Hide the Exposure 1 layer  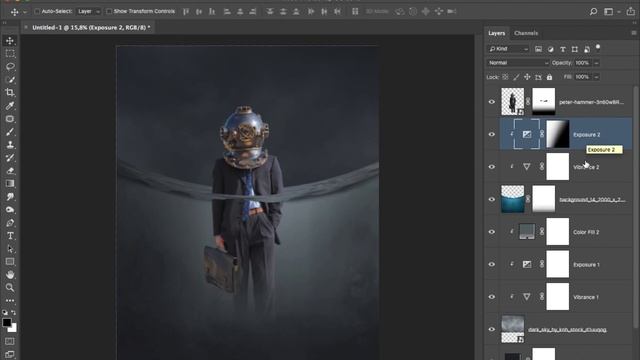click(x=492, y=264)
